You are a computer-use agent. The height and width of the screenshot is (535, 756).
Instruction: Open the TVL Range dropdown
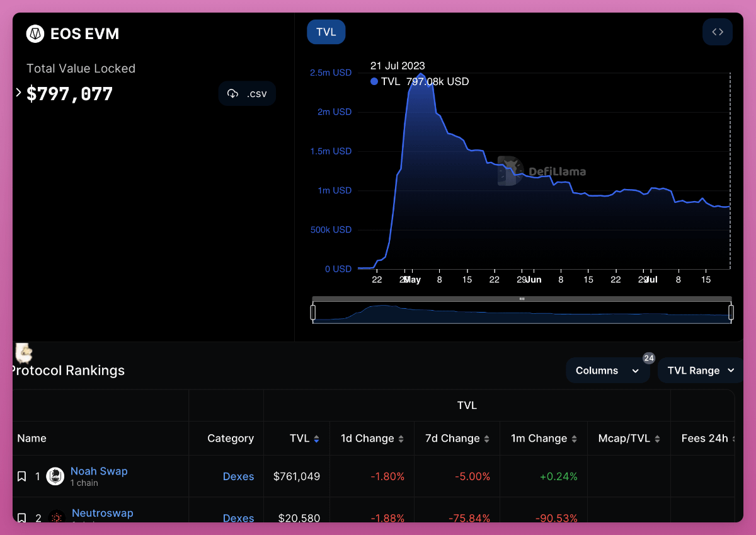(x=701, y=371)
